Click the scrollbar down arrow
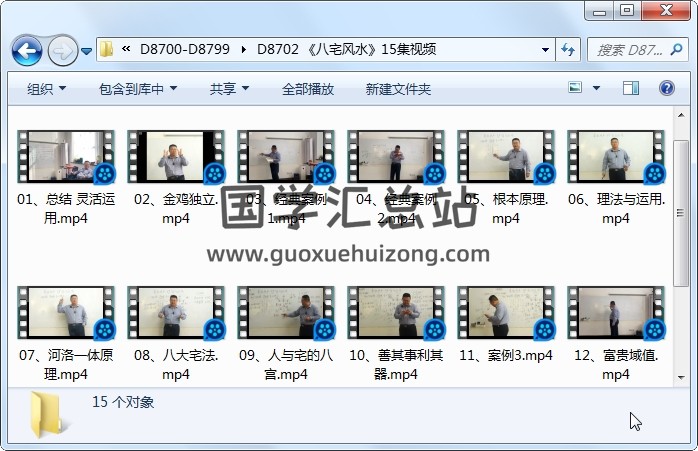698x451 pixels. click(x=681, y=378)
